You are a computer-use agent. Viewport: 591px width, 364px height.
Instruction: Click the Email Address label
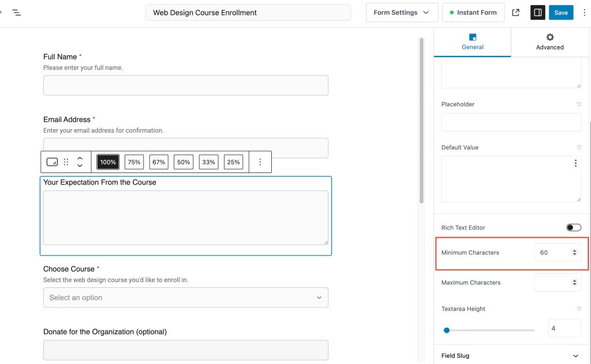coord(67,119)
